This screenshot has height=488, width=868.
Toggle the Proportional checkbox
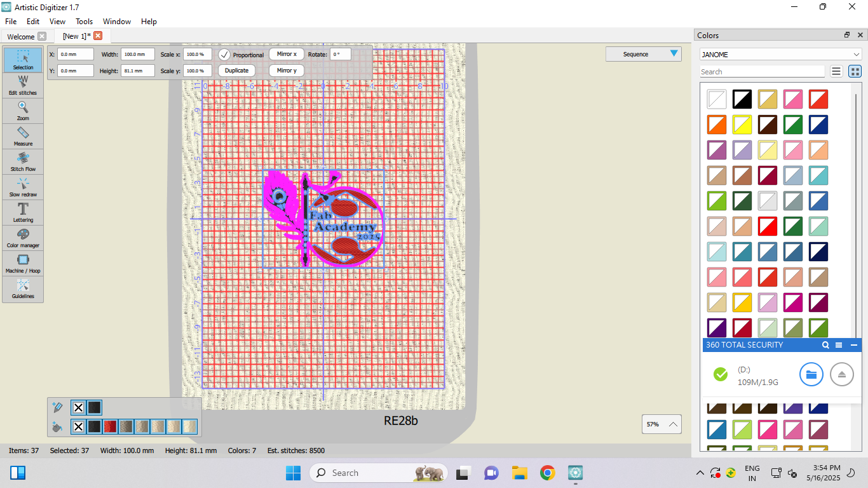(x=224, y=55)
